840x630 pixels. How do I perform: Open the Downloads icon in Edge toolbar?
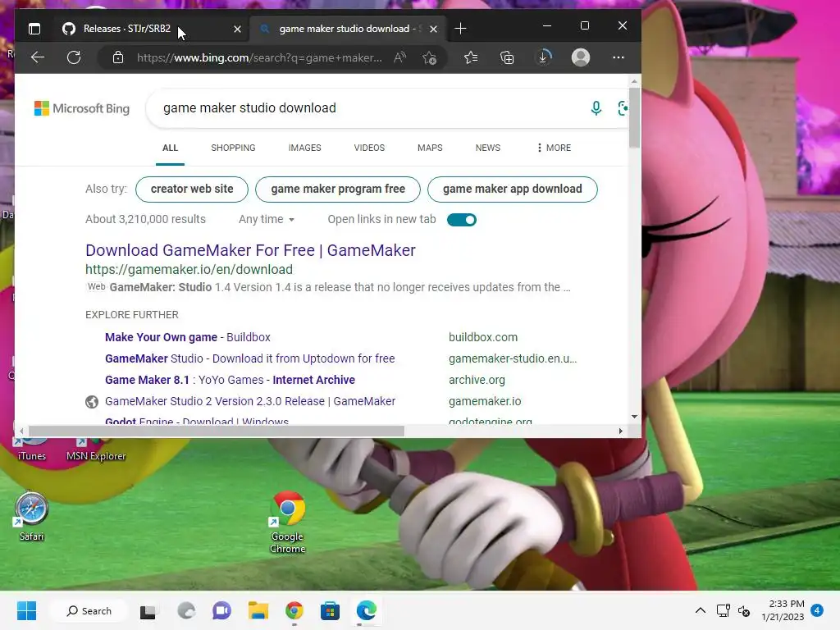543,57
